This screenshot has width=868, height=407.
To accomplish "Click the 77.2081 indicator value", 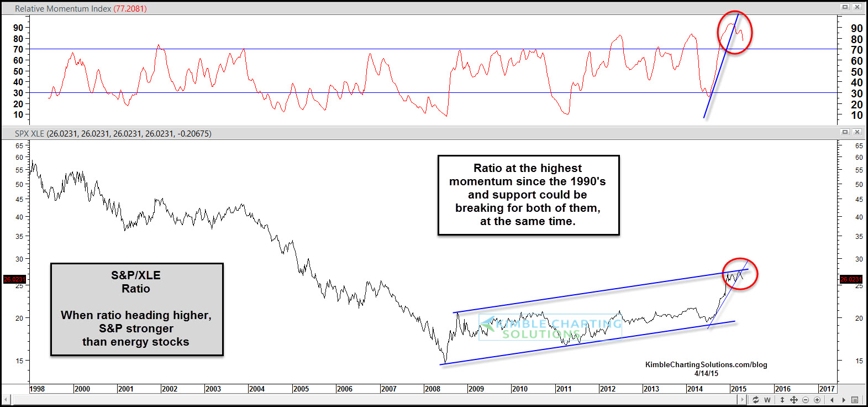I will (130, 9).
